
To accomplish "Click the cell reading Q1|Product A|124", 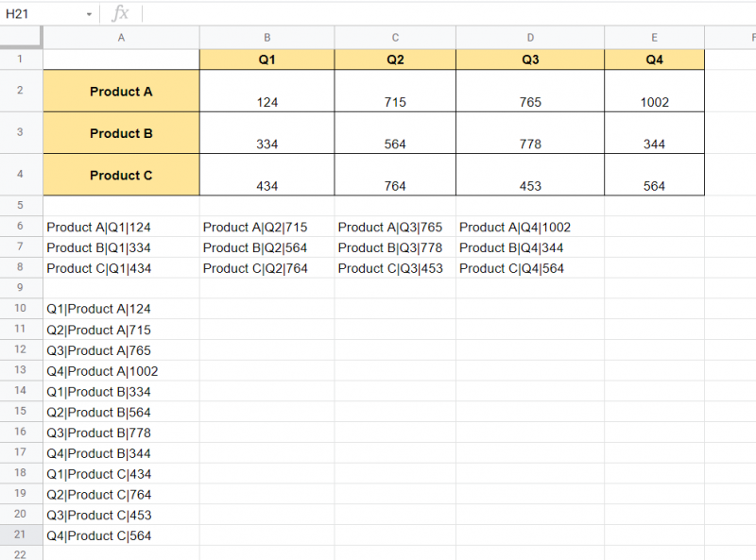I will click(x=121, y=309).
